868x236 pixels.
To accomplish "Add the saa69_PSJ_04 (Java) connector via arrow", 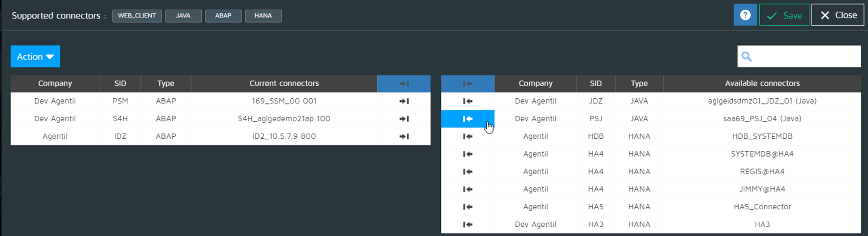I will click(x=467, y=119).
